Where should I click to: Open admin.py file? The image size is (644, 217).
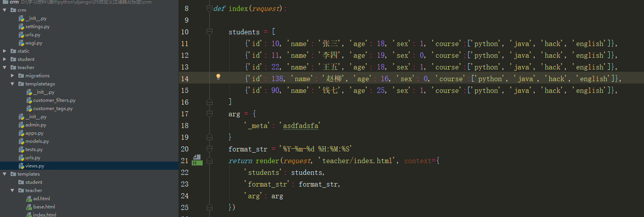pyautogui.click(x=36, y=125)
